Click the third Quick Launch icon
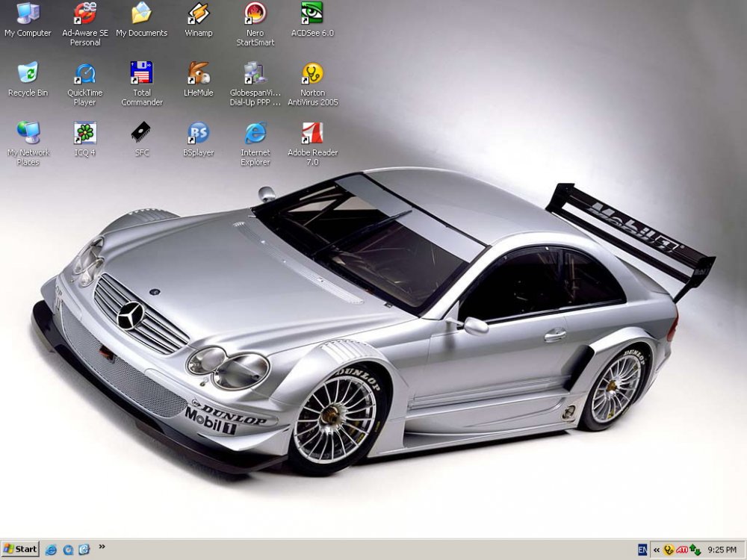Image resolution: width=747 pixels, height=560 pixels. click(84, 550)
